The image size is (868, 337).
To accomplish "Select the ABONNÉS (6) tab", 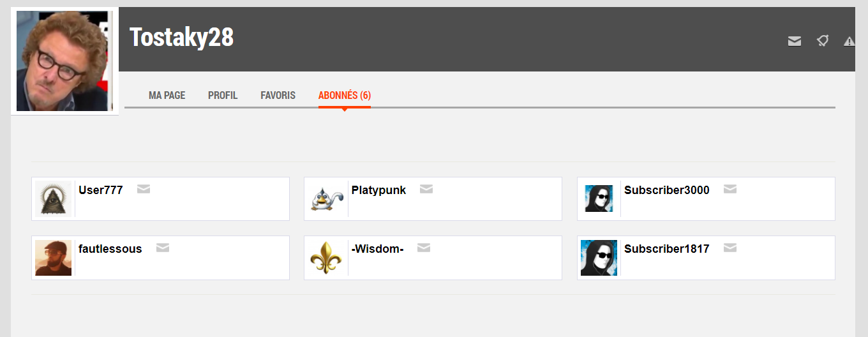I will [345, 96].
